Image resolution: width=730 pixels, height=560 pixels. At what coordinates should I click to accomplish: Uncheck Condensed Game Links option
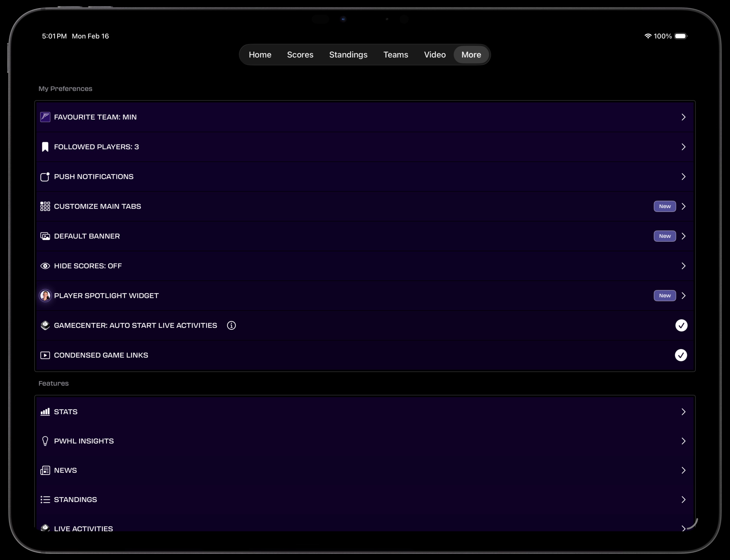click(681, 355)
